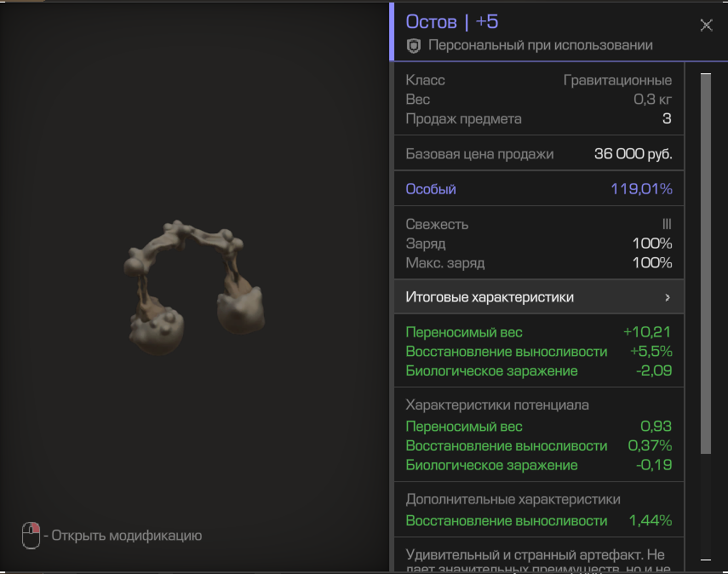This screenshot has width=728, height=574.
Task: Click the price 36 000 руб.
Action: pos(633,153)
